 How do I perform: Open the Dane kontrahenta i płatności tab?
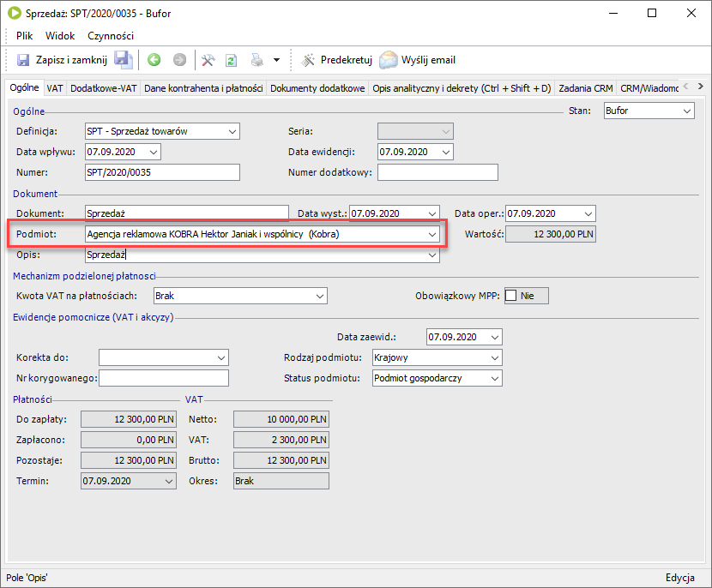[203, 88]
